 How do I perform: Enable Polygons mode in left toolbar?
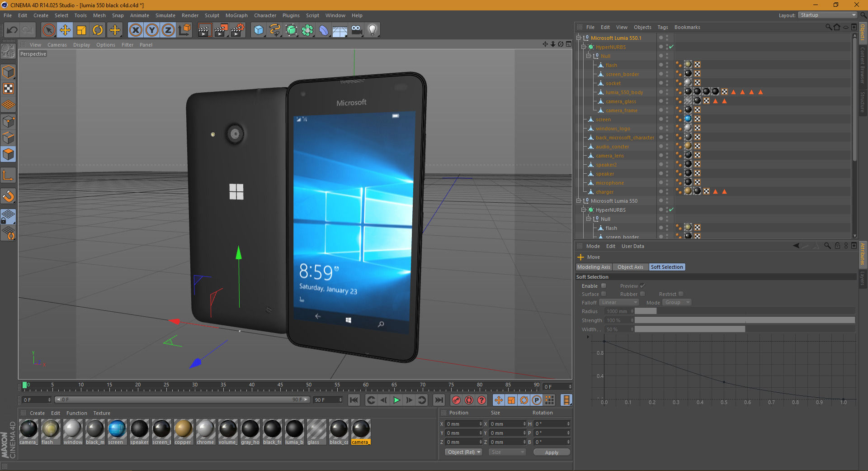pyautogui.click(x=8, y=154)
